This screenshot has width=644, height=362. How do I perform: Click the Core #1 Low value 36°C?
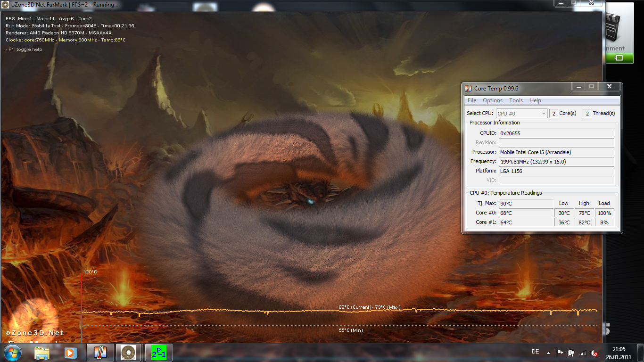[x=564, y=222]
